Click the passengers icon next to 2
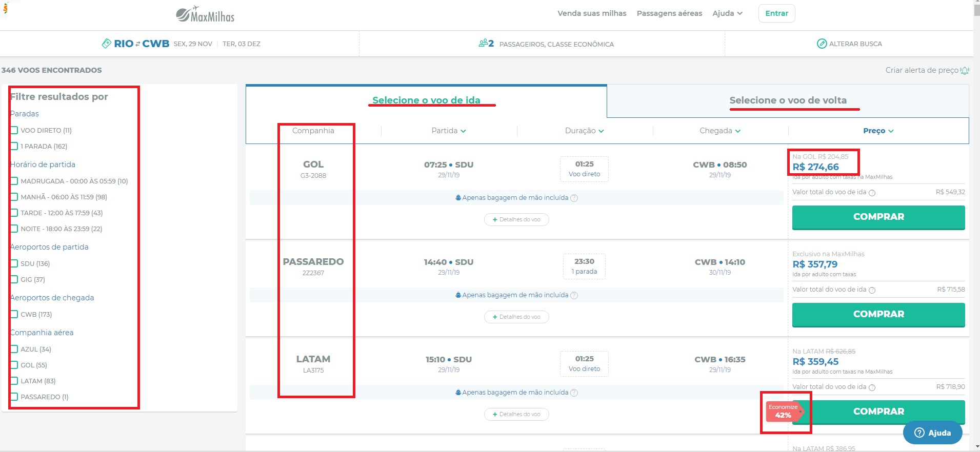The height and width of the screenshot is (452, 980). pos(483,43)
